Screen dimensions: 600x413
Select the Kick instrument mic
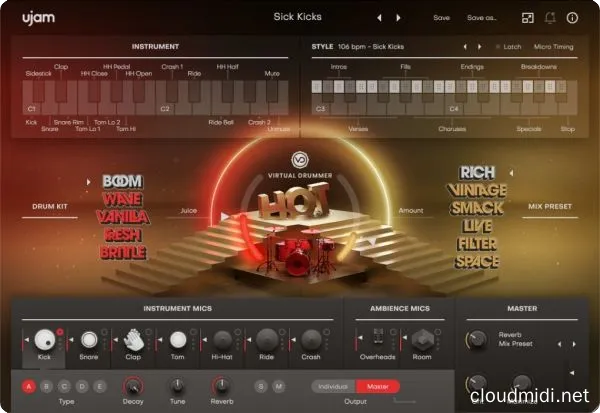[x=44, y=340]
